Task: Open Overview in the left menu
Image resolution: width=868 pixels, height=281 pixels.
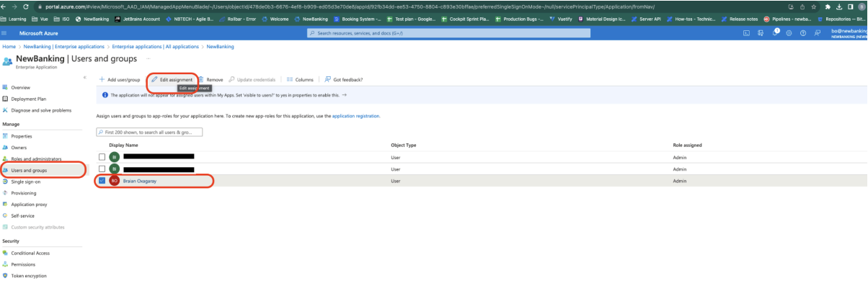Action: [20, 87]
